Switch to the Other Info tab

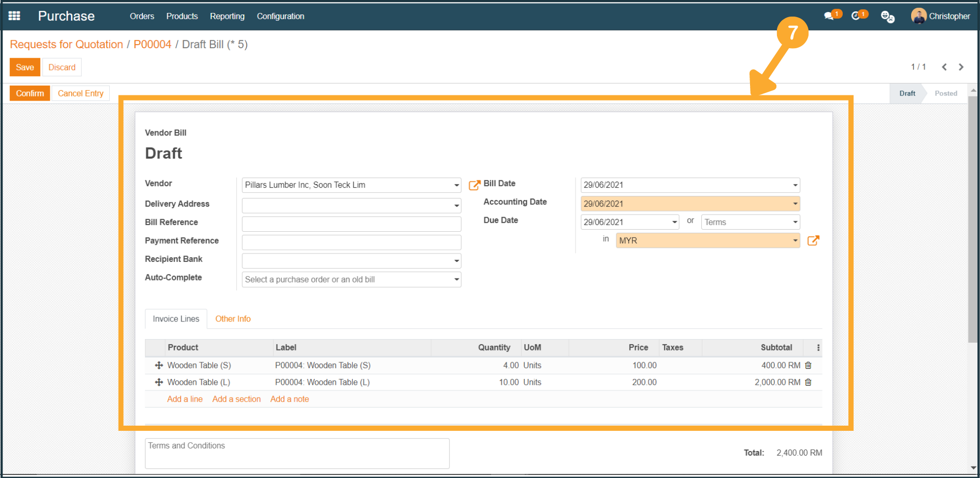(233, 319)
